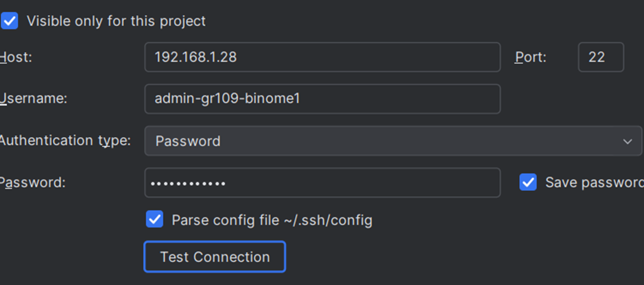Click the Password: label left of the field
644x285 pixels.
[33, 183]
